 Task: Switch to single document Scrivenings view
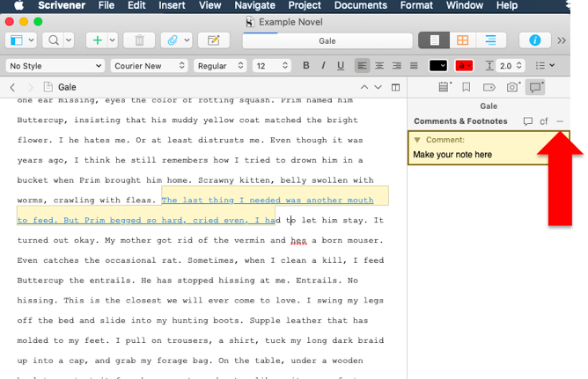tap(434, 40)
